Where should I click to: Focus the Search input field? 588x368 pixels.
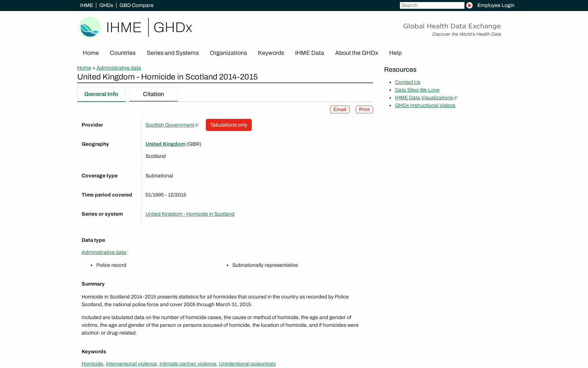432,5
